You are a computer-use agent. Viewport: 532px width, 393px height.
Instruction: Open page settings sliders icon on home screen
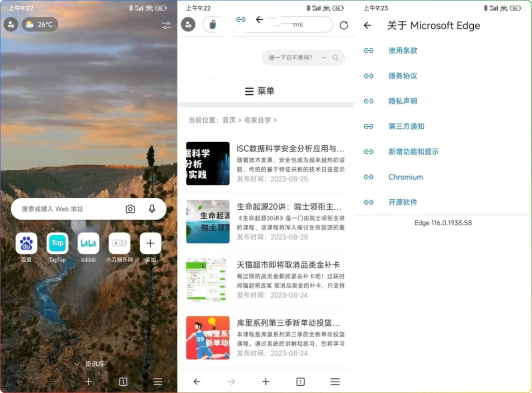pyautogui.click(x=166, y=25)
